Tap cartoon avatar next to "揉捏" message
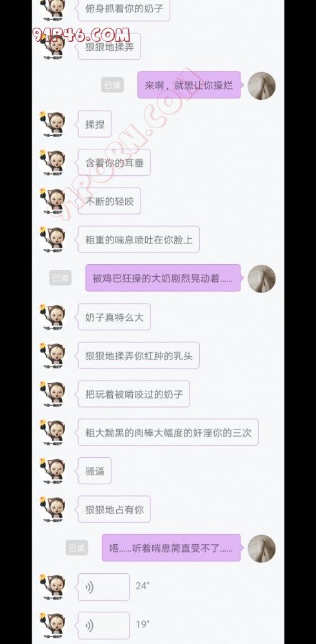 52,124
